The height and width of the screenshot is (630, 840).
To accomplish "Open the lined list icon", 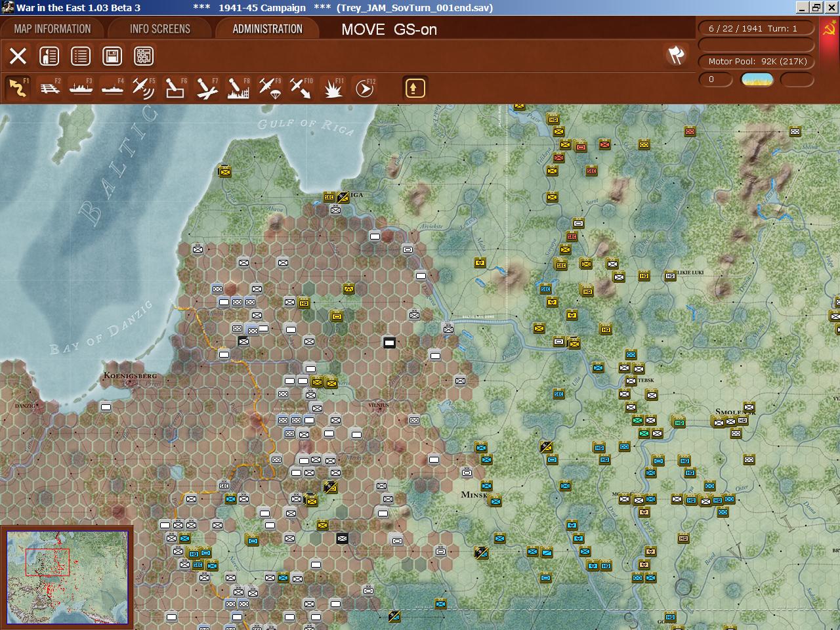I will [81, 56].
